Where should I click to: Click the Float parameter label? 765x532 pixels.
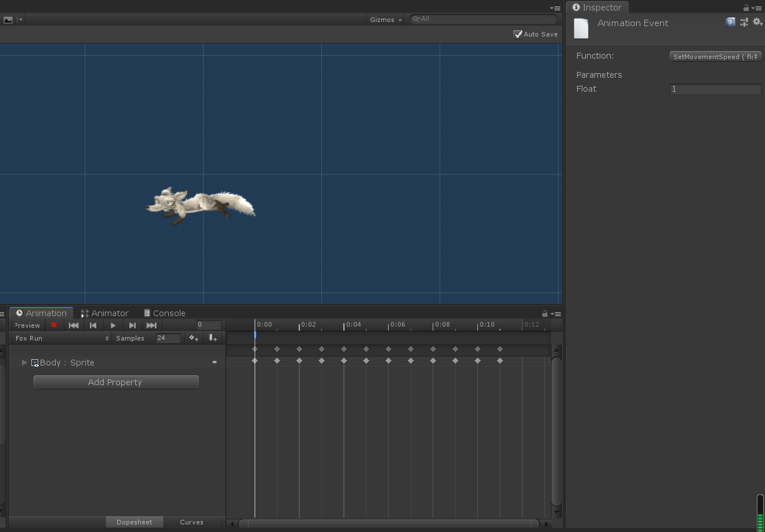pos(586,89)
